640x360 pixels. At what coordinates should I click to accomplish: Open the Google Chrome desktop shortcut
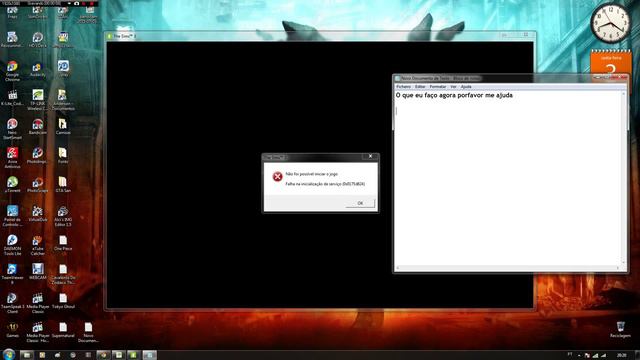12,71
